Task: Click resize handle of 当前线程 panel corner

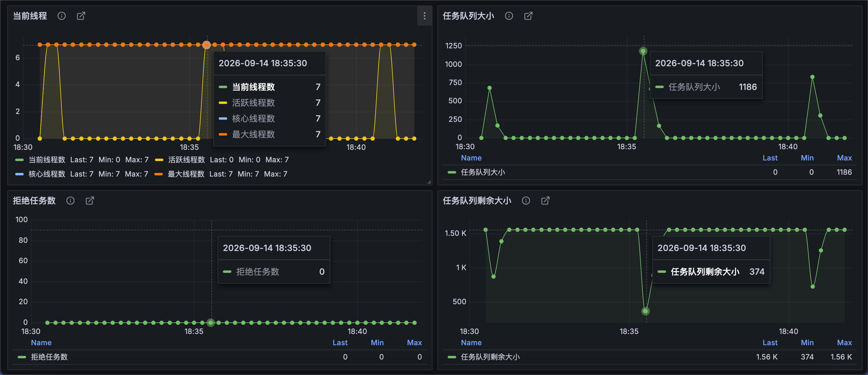Action: click(429, 182)
